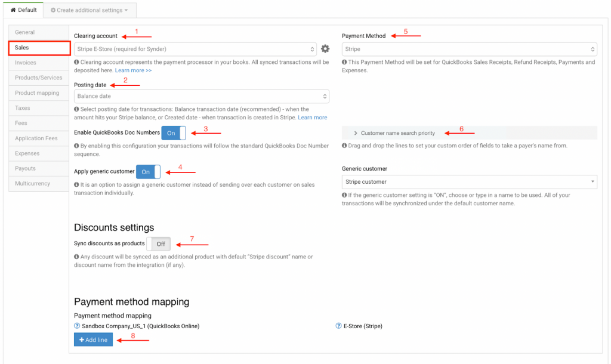
Task: Click the info icon under Payment Method
Action: tap(344, 62)
